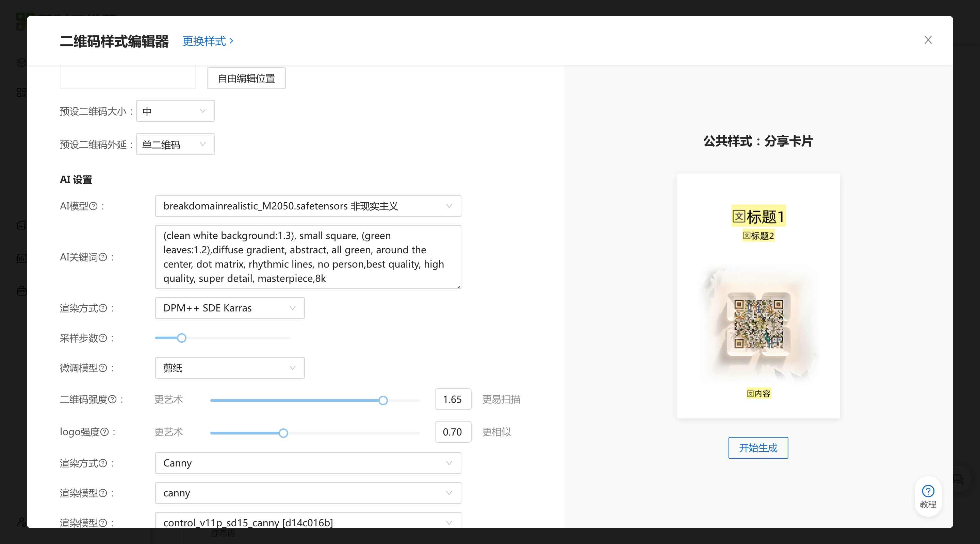Open the 教程 tutorial help button

(x=928, y=496)
